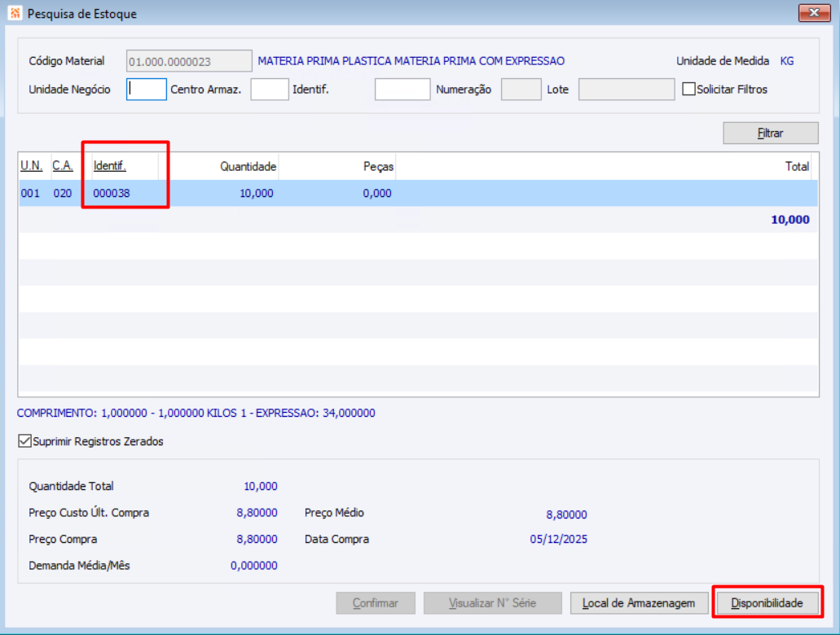
Task: Click the Quantidade column header
Action: 248,167
